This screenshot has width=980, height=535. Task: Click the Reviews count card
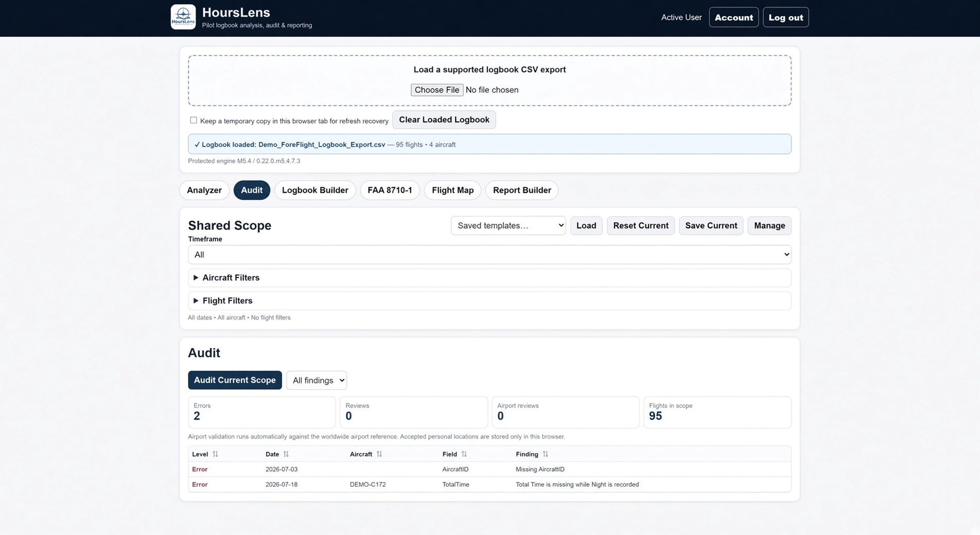pos(413,412)
